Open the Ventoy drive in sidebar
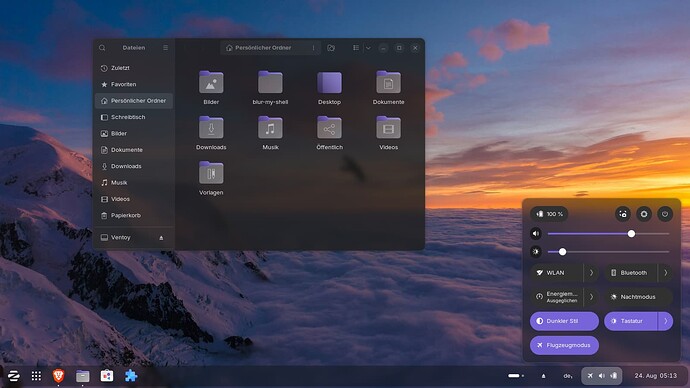The width and height of the screenshot is (690, 388). click(134, 238)
